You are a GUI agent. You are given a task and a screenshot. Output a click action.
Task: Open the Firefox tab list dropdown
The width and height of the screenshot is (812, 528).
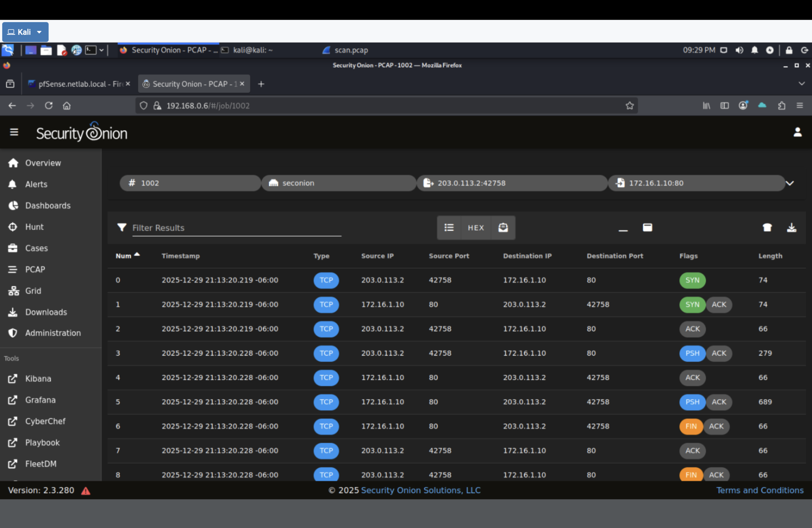tap(801, 84)
